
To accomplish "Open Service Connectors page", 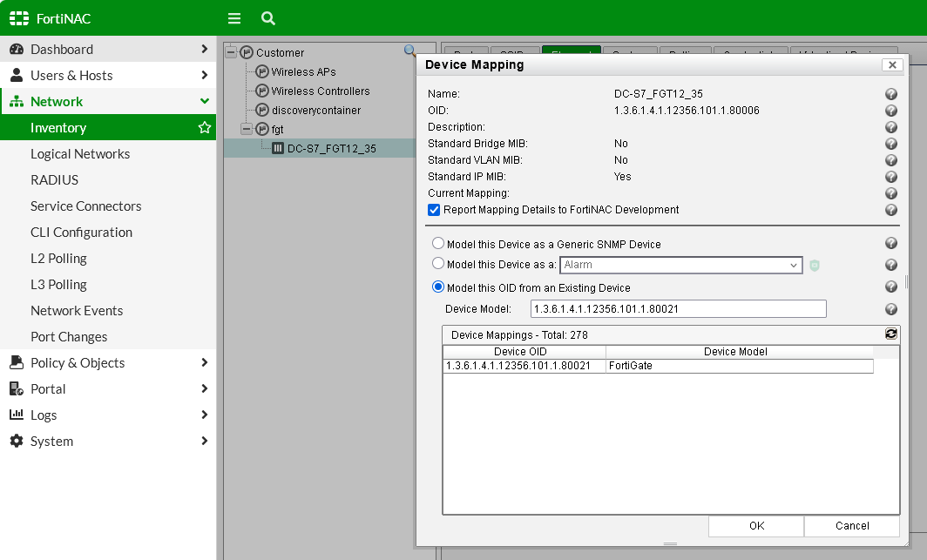I will click(x=85, y=206).
